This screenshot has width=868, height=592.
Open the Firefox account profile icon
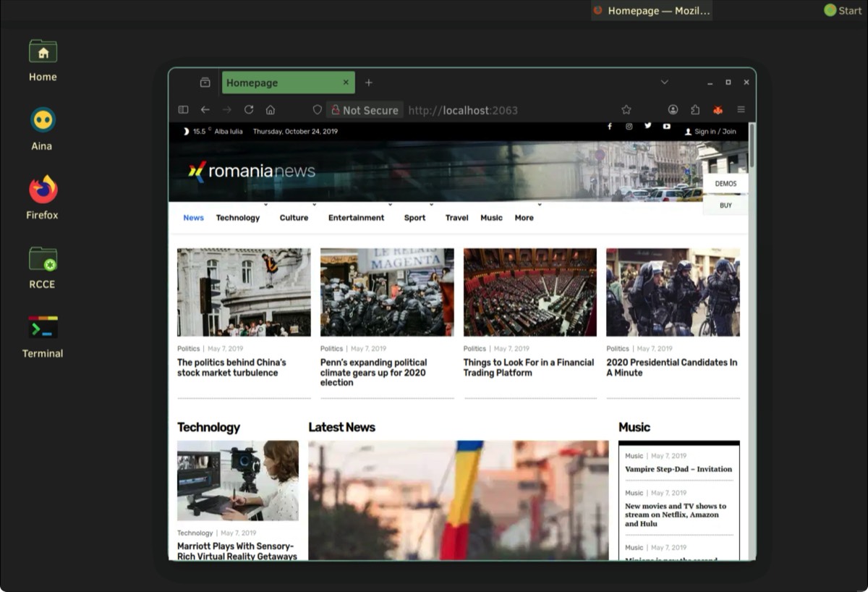pyautogui.click(x=673, y=110)
